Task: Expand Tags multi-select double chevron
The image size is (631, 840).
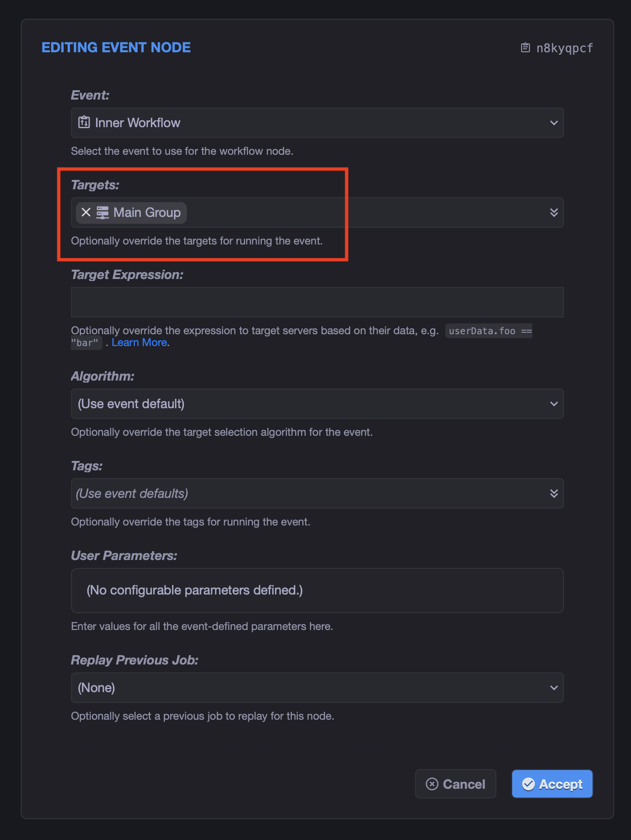Action: click(554, 493)
